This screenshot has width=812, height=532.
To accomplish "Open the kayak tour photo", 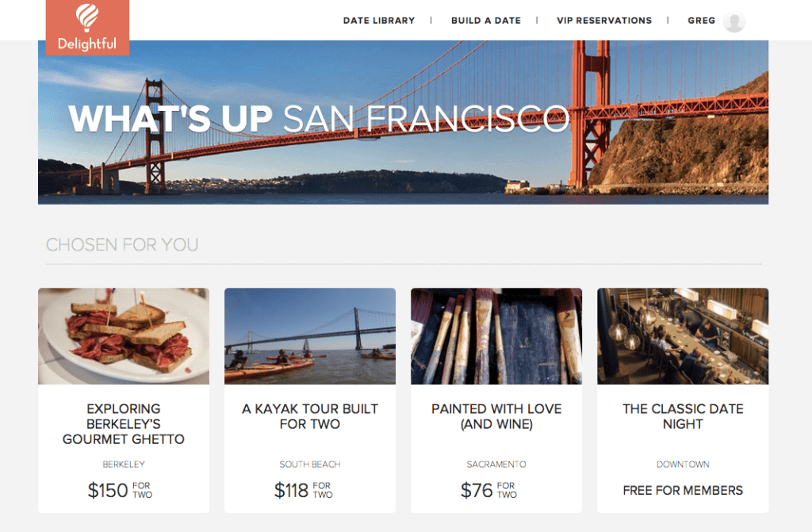I will (310, 336).
